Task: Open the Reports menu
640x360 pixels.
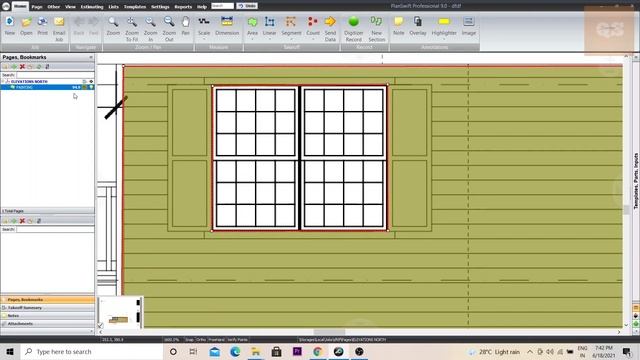Action: coord(183,7)
